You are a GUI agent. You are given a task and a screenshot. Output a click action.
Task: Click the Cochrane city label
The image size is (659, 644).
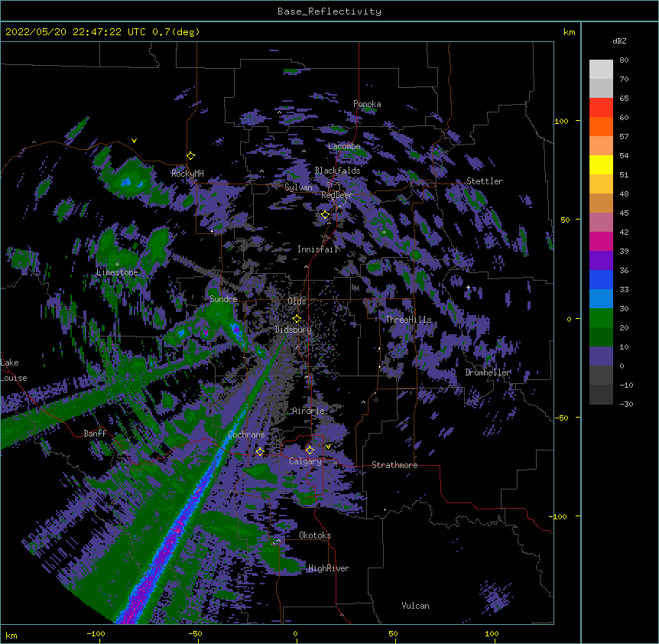click(246, 434)
